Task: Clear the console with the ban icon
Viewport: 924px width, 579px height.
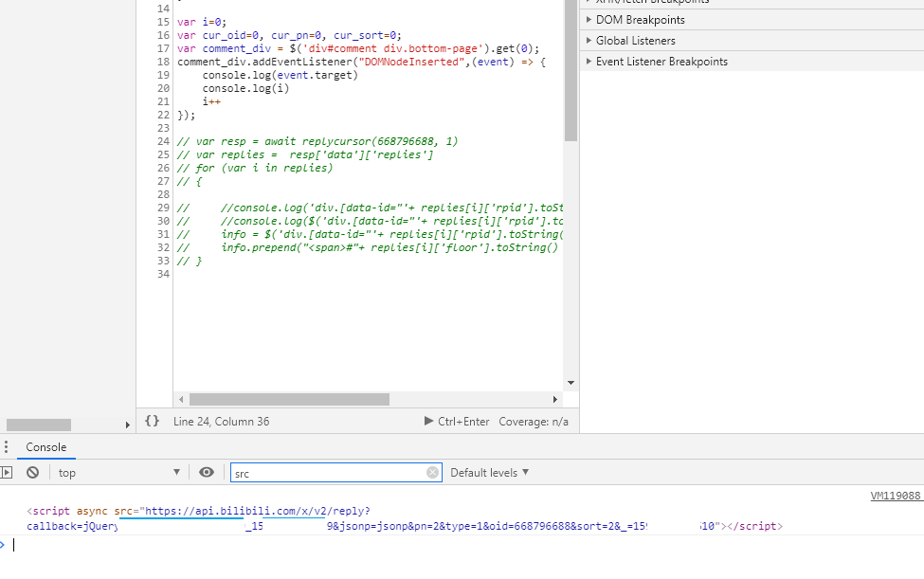Action: click(32, 472)
